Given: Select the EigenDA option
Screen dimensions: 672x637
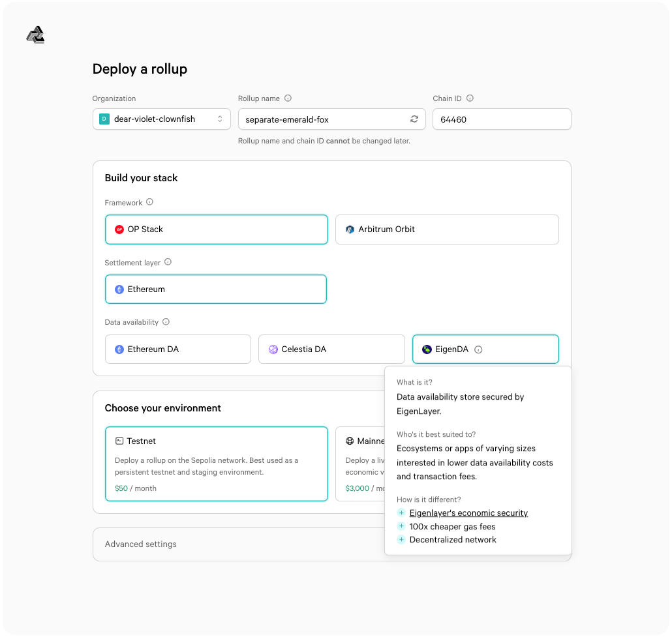Looking at the screenshot, I should [485, 349].
